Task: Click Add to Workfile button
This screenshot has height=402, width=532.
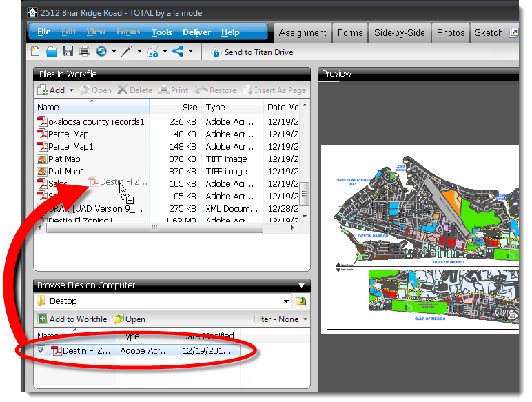Action: pyautogui.click(x=72, y=319)
